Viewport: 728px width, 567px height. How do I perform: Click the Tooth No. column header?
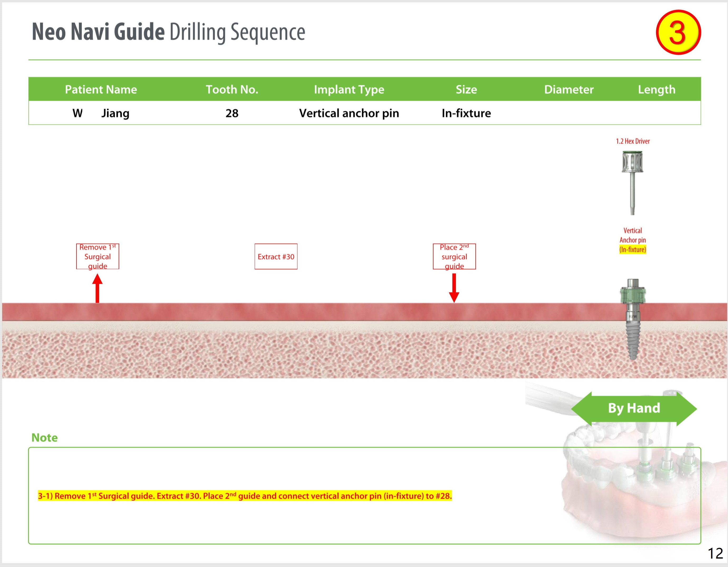(232, 89)
